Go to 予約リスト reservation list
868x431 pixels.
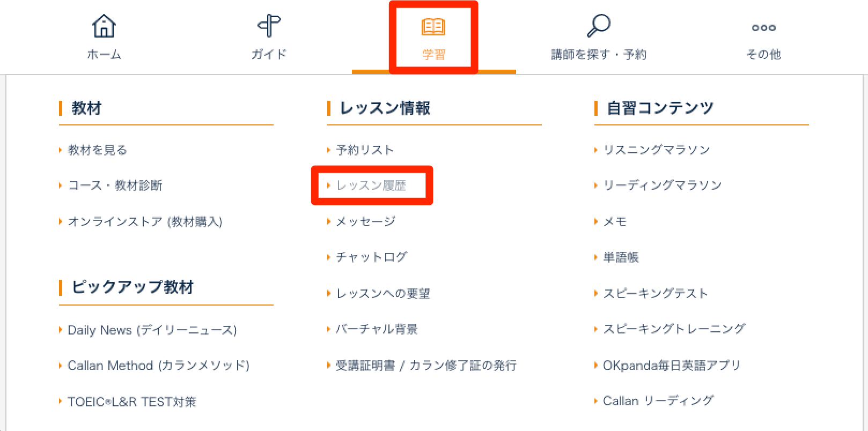365,150
